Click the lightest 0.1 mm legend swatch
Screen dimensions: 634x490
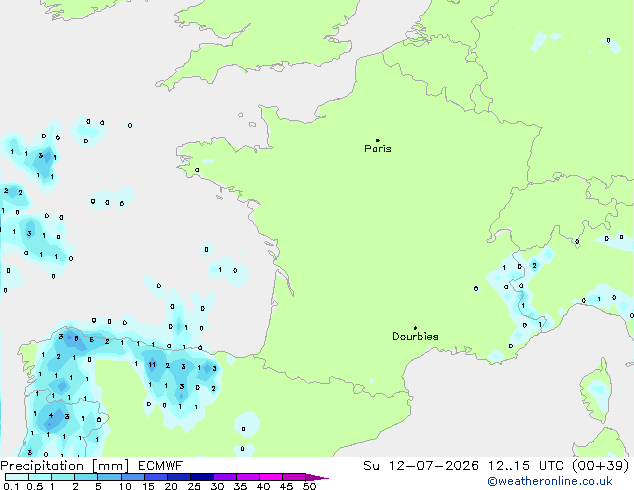point(17,477)
